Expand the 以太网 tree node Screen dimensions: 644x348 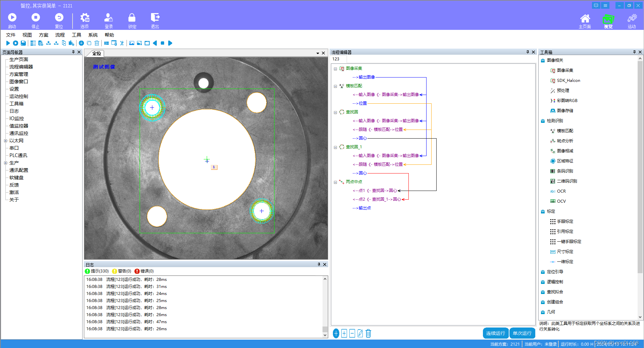[x=5, y=141]
